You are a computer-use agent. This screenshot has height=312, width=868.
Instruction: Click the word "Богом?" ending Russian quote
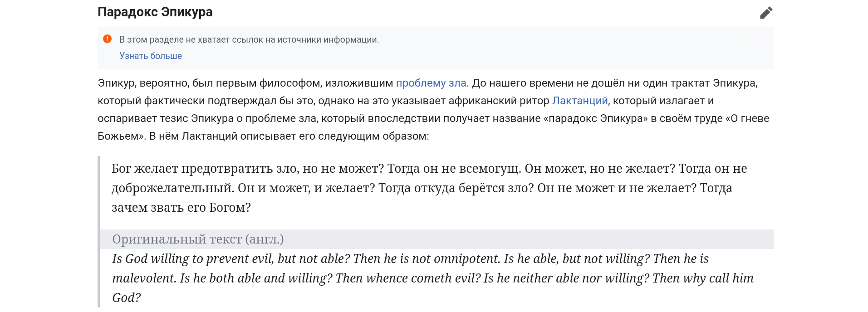coord(230,208)
